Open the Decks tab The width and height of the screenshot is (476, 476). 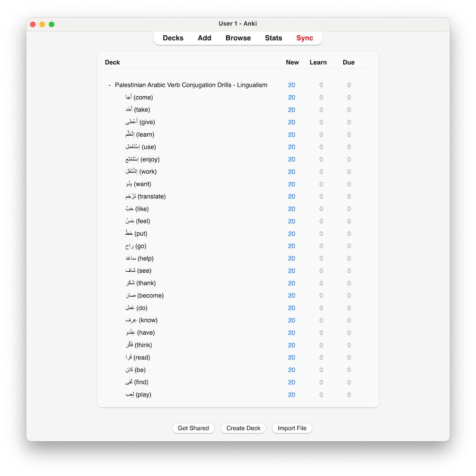click(x=173, y=38)
